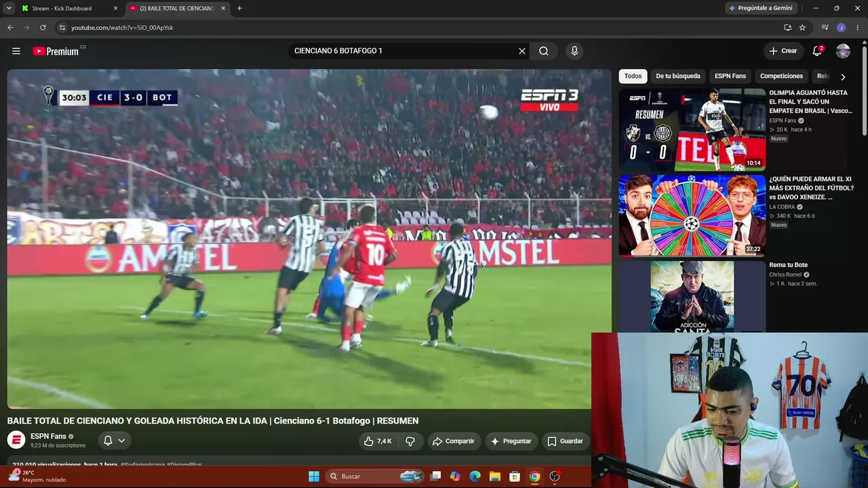
Task: Open Chrome profile J button
Action: click(842, 28)
